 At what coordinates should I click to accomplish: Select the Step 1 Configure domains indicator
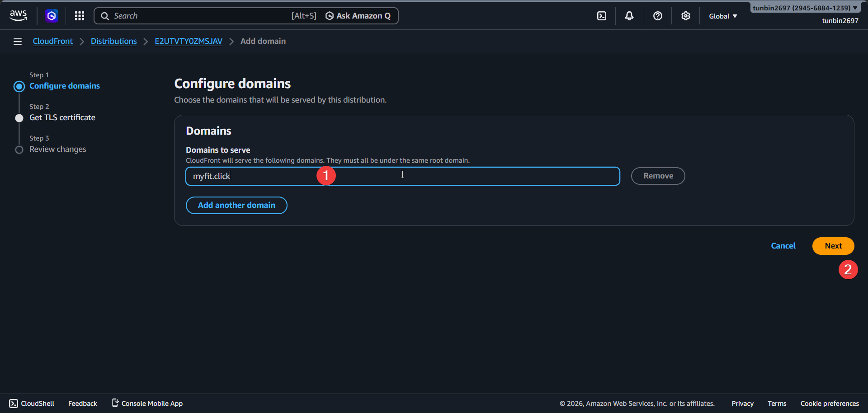point(19,86)
